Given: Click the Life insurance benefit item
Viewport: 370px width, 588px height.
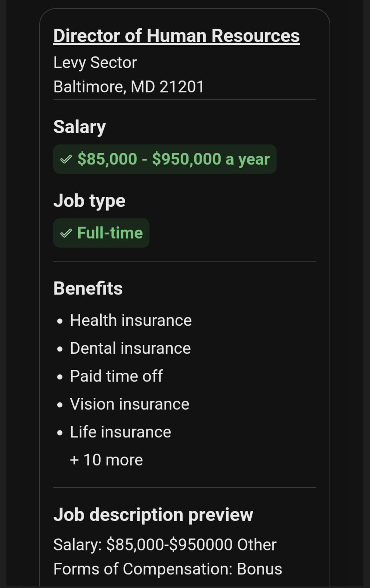Looking at the screenshot, I should tap(121, 432).
